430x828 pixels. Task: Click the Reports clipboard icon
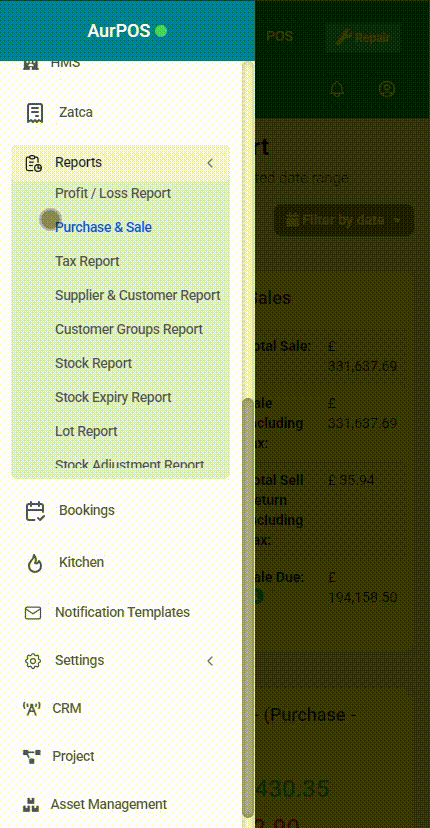[34, 163]
